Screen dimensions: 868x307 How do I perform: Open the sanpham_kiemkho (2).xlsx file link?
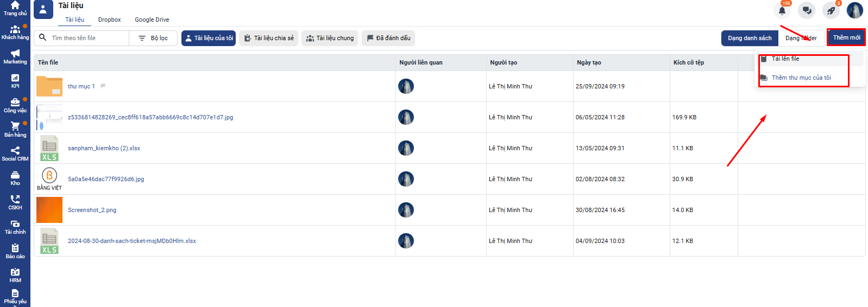pyautogui.click(x=104, y=148)
